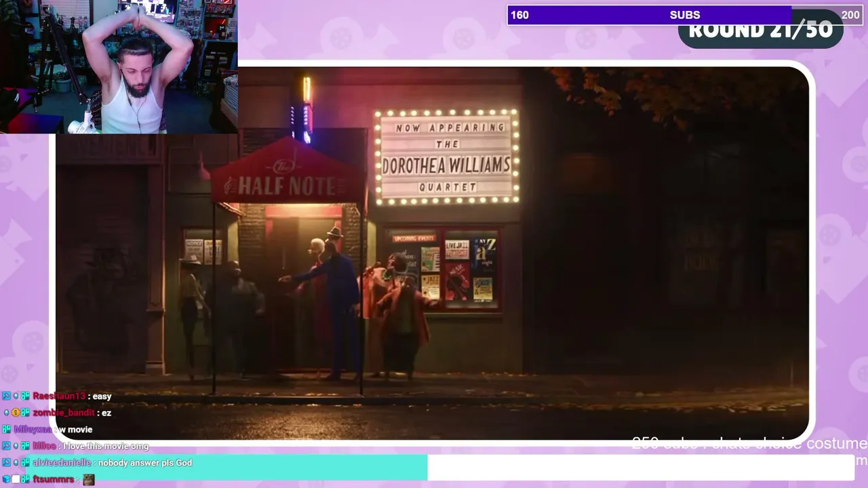Viewport: 868px width, 488px height.
Task: Open chat user Raeshaun13's name
Action: tap(59, 396)
